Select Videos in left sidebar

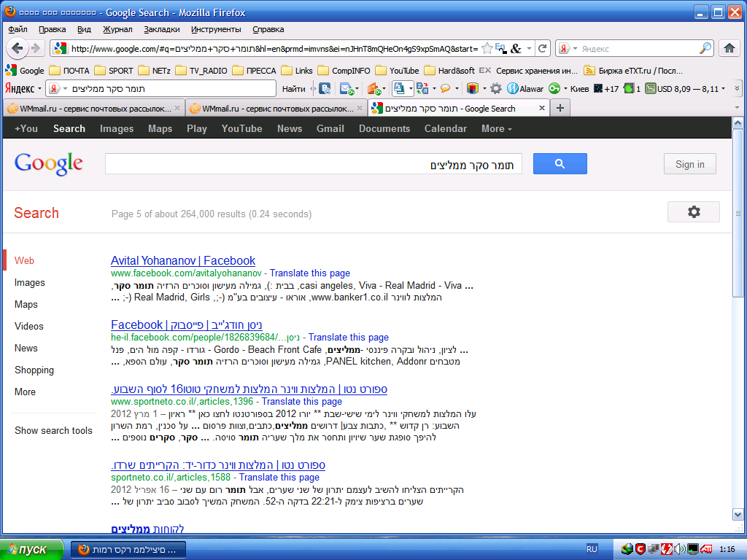(x=29, y=326)
